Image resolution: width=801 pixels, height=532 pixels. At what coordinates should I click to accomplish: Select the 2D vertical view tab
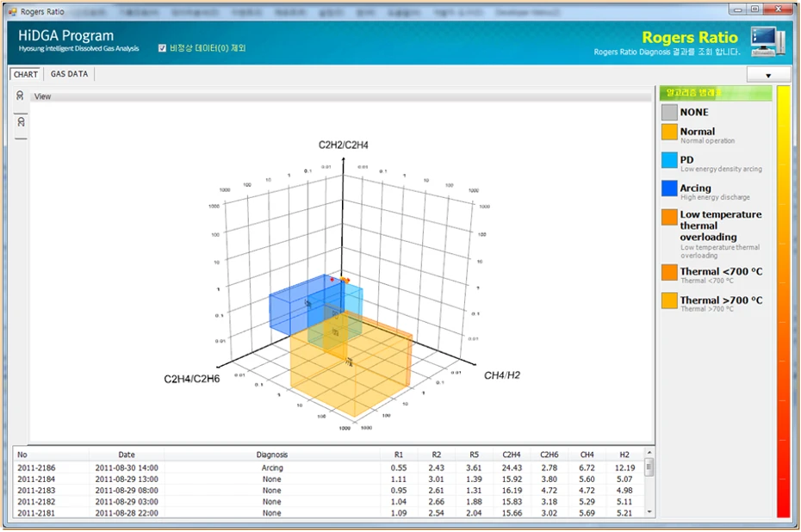point(21,122)
